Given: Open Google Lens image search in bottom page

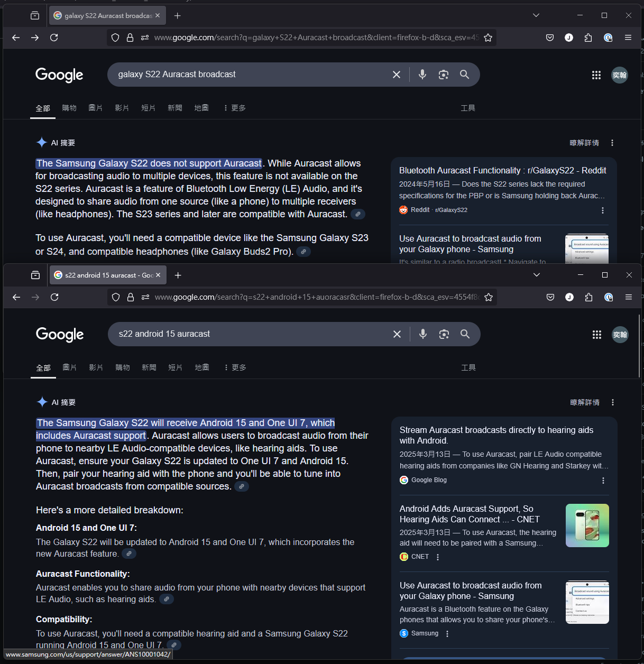Looking at the screenshot, I should point(444,334).
